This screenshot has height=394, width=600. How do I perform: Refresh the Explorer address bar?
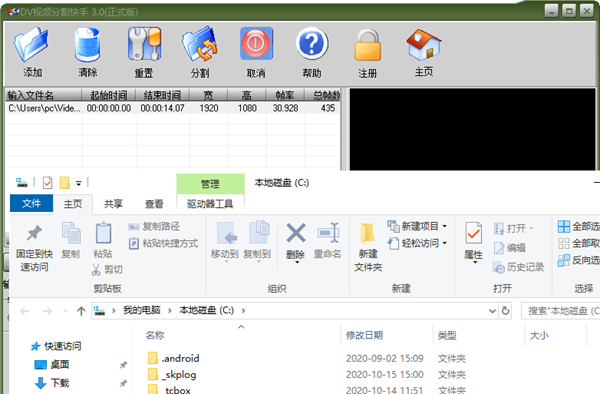[505, 311]
